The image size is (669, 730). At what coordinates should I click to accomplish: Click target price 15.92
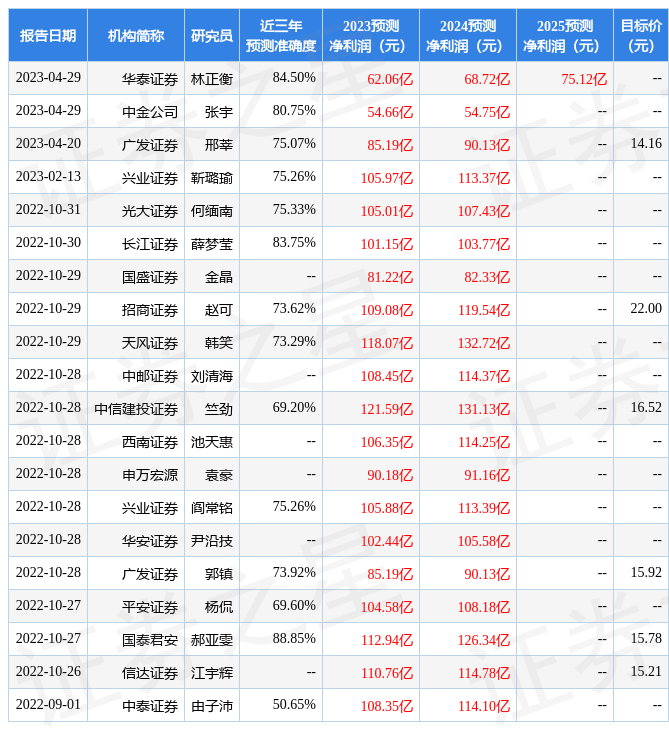pos(646,572)
